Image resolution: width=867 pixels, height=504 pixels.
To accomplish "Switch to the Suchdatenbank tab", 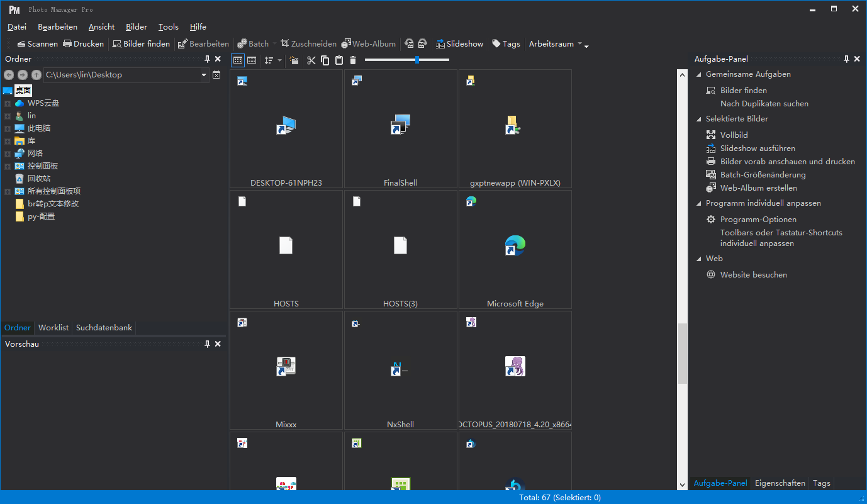I will 104,328.
